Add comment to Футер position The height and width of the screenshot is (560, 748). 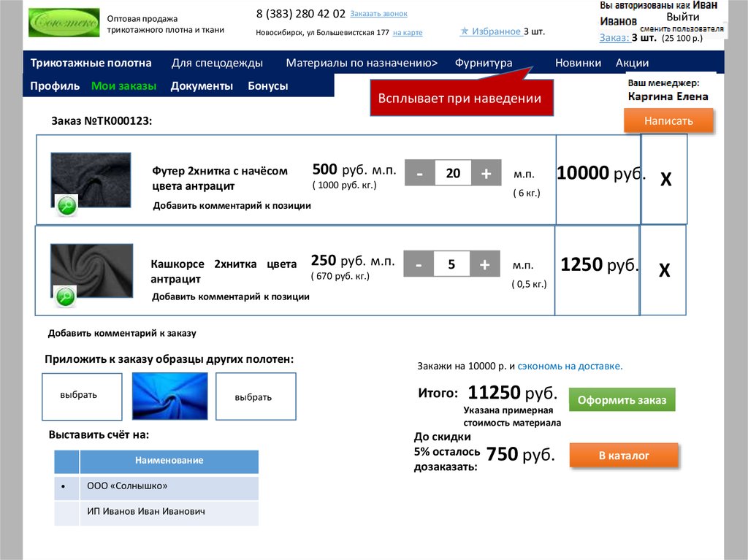click(232, 206)
